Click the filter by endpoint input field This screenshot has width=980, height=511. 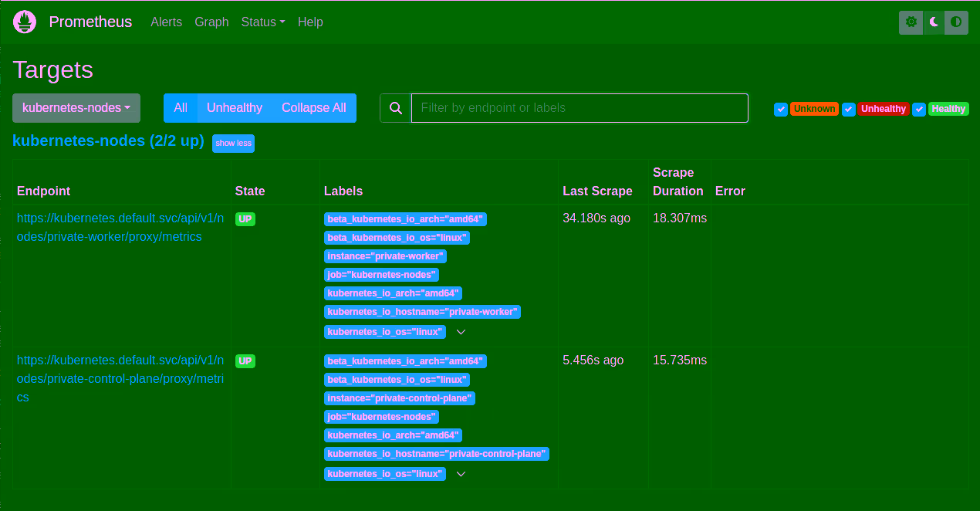(579, 107)
